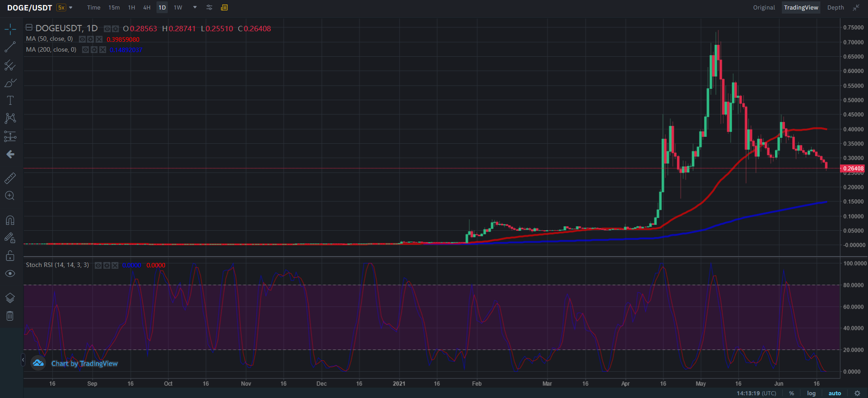Open the DOGE/USDT pair dropdown arrow
The height and width of the screenshot is (398, 868).
(x=71, y=8)
